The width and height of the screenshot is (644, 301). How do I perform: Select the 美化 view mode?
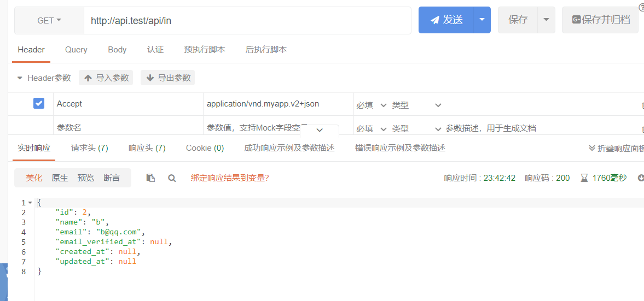click(x=34, y=178)
